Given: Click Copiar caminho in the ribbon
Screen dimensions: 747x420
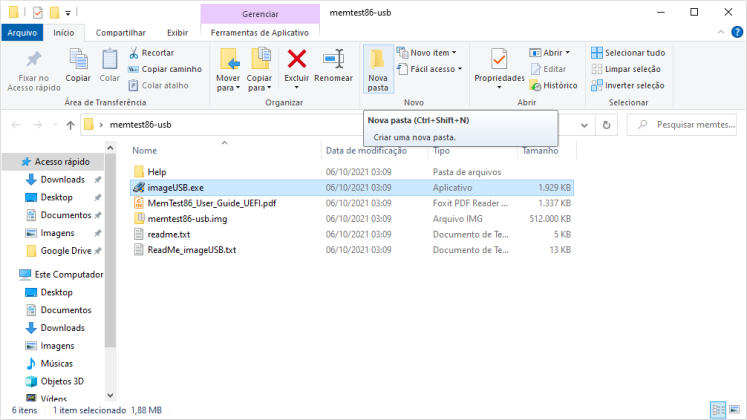Looking at the screenshot, I should 165,69.
